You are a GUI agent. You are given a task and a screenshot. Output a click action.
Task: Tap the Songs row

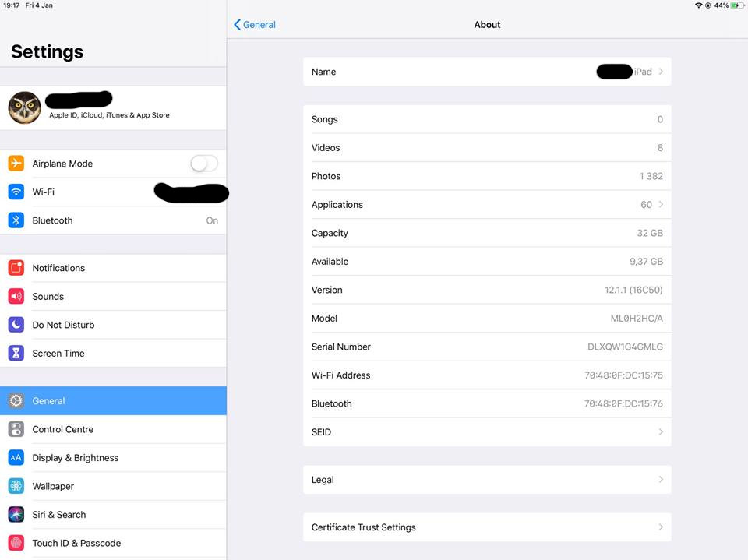click(x=487, y=119)
